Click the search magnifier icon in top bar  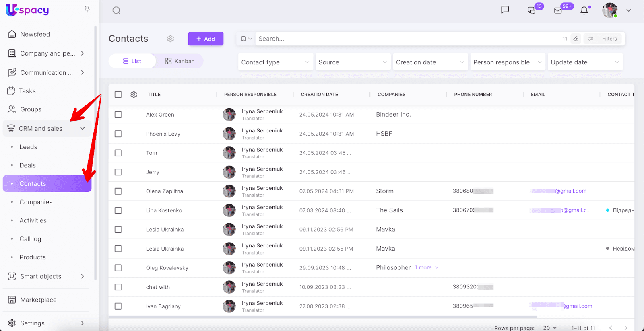pos(116,10)
